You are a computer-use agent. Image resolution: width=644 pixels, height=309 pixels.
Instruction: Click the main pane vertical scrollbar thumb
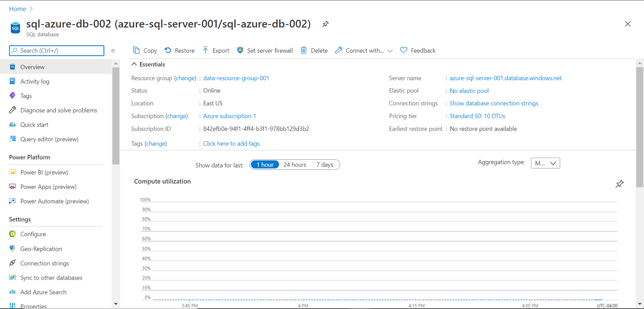[x=640, y=127]
